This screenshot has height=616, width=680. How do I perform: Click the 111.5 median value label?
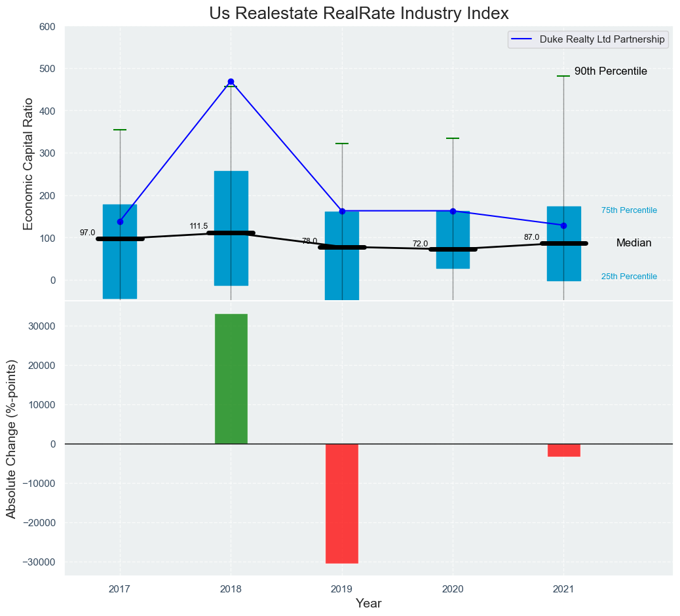coord(198,226)
